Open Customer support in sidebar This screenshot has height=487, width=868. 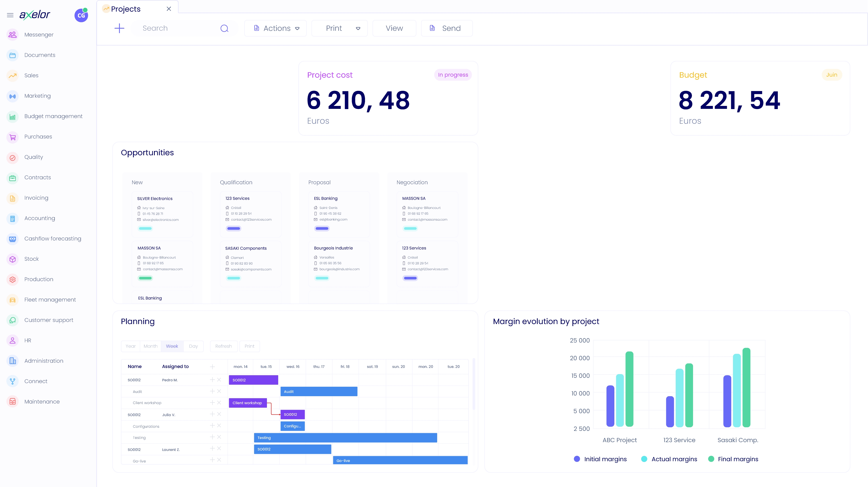click(48, 320)
